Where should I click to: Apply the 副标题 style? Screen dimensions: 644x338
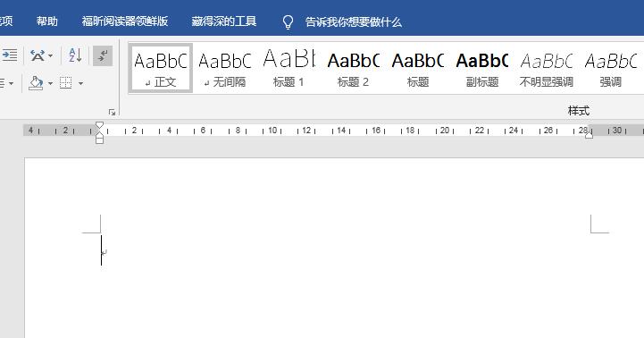point(482,68)
